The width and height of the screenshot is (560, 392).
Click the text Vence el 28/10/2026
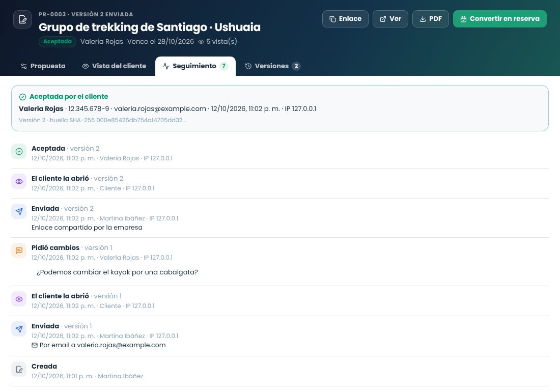coord(161,41)
